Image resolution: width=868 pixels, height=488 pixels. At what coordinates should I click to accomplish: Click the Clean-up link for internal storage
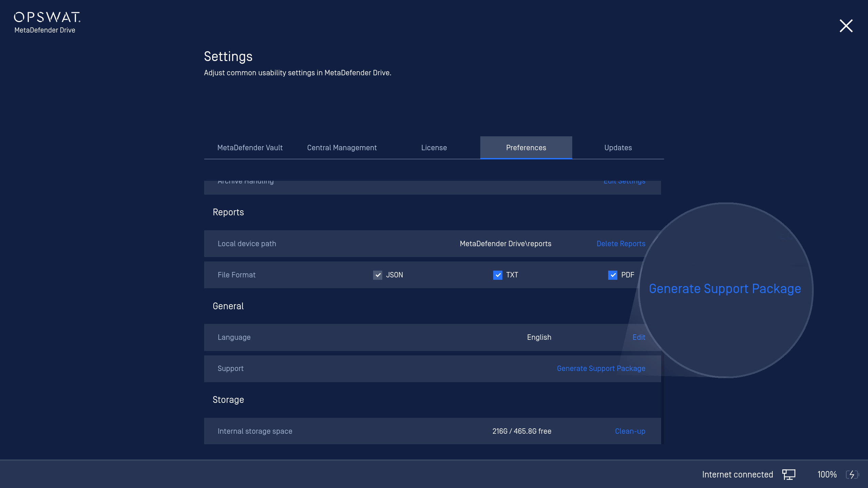tap(630, 431)
